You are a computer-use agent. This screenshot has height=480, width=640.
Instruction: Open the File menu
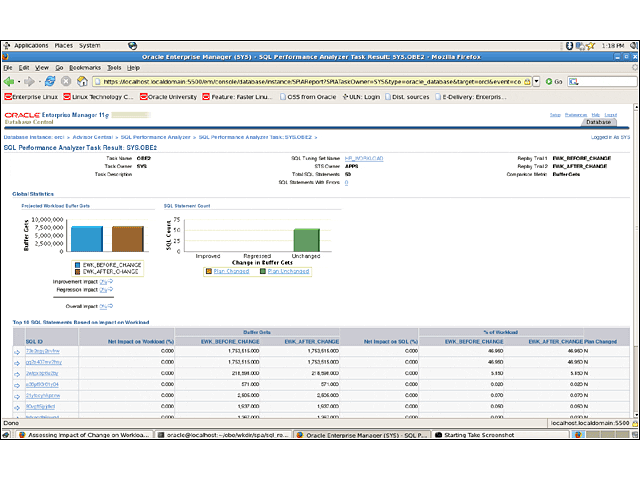coord(8,68)
